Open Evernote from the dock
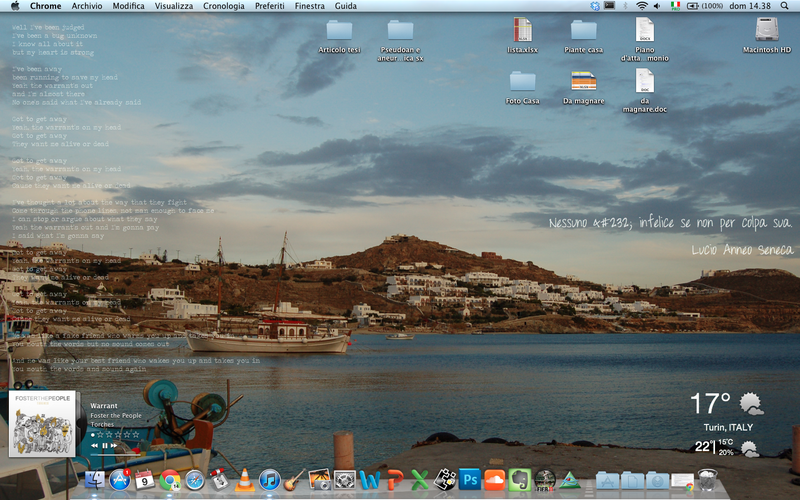 (519, 481)
